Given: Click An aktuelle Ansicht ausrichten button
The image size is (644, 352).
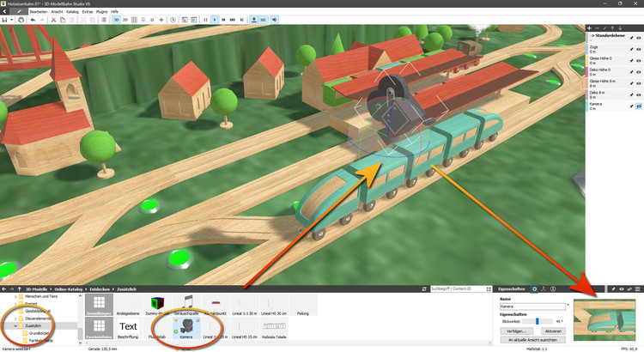Looking at the screenshot, I should [532, 340].
